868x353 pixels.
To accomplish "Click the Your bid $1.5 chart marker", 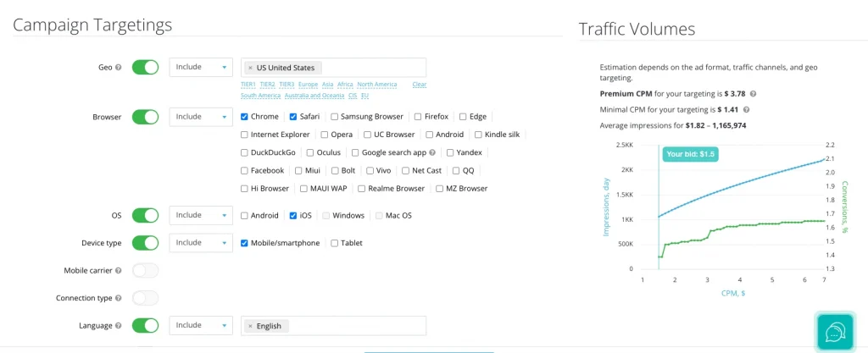I will click(x=690, y=154).
